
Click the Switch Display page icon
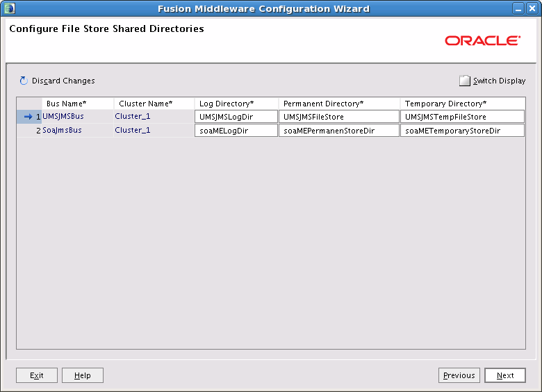click(x=465, y=81)
